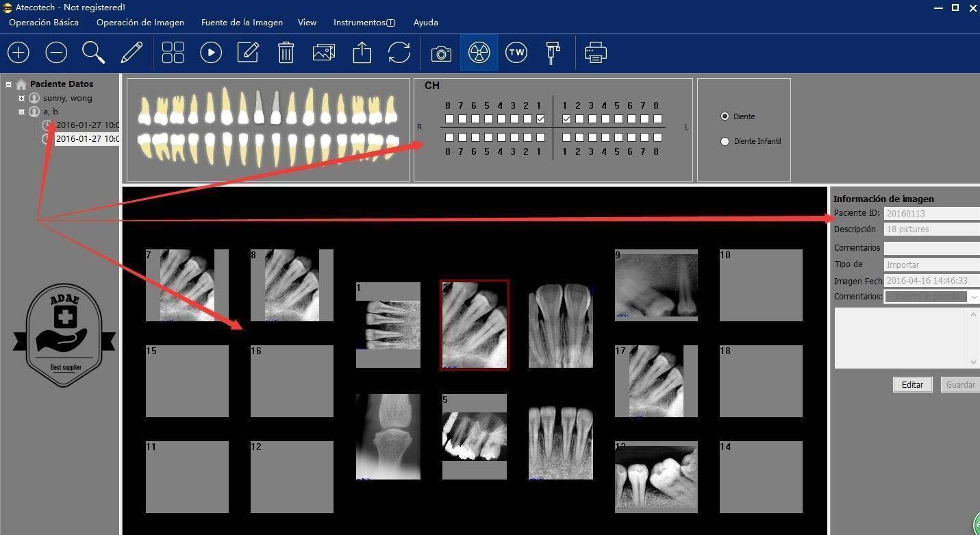Check lower tooth 8 checkbox on L side

[x=657, y=138]
